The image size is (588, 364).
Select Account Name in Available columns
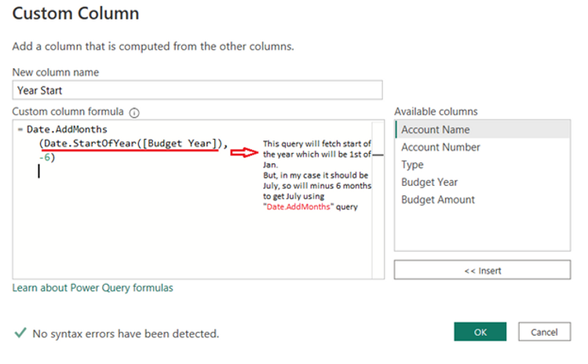436,130
